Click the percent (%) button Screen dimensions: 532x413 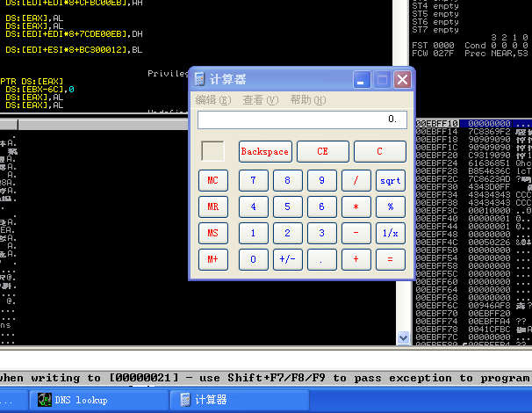pyautogui.click(x=391, y=206)
